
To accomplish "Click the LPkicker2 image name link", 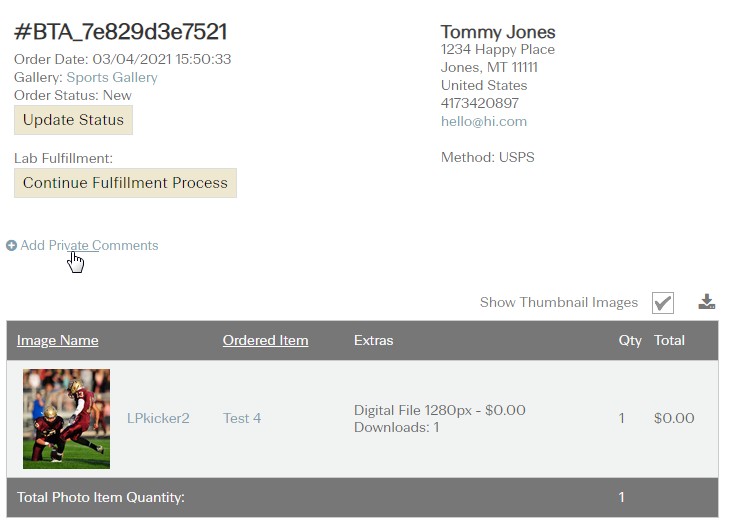I will pos(159,418).
